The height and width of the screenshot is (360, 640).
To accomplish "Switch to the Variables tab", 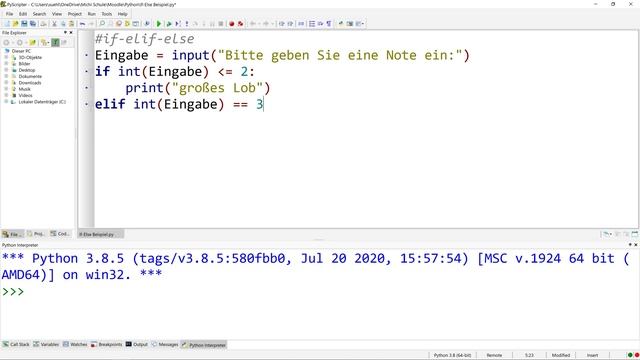I will pos(46,344).
